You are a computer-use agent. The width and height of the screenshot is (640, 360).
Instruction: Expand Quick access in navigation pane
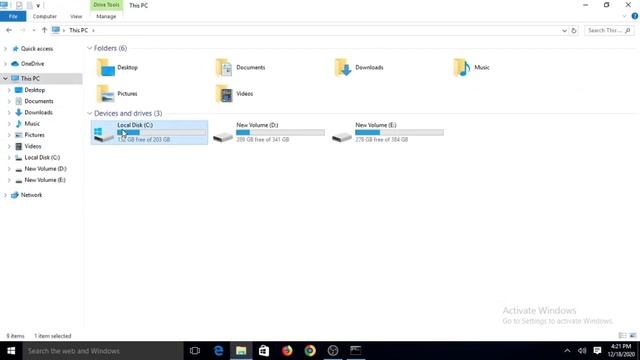coord(5,49)
